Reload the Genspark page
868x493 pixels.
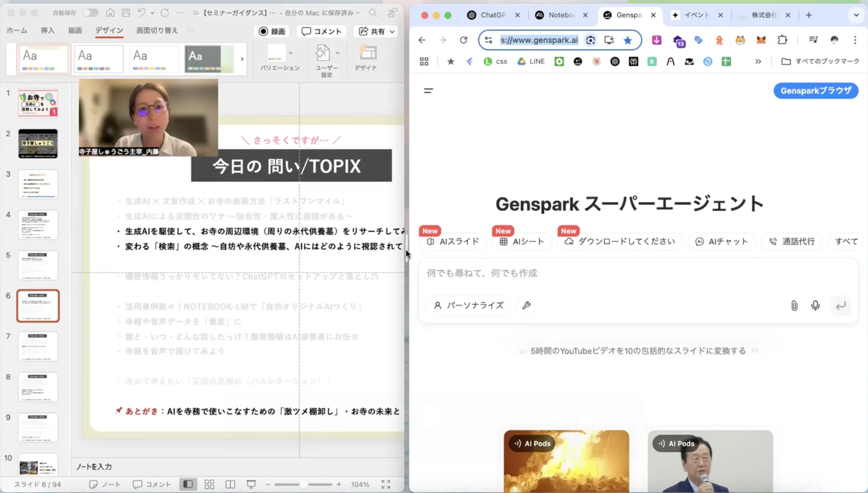tap(463, 40)
